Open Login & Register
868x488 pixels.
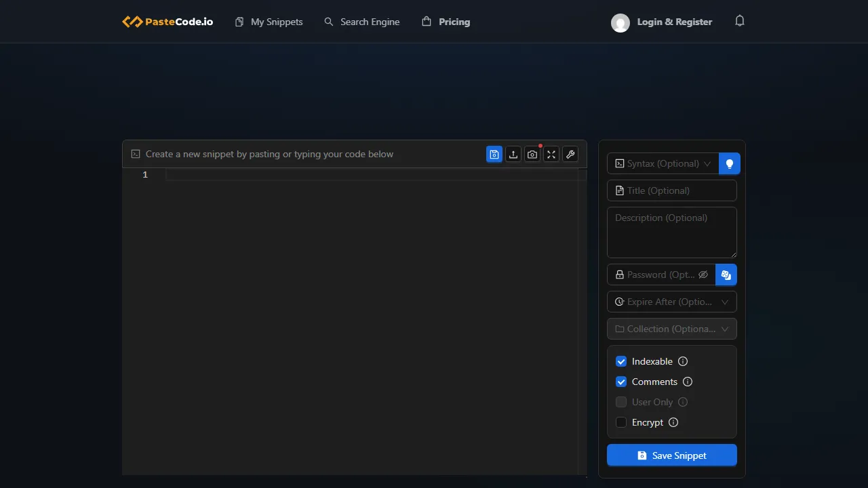674,21
